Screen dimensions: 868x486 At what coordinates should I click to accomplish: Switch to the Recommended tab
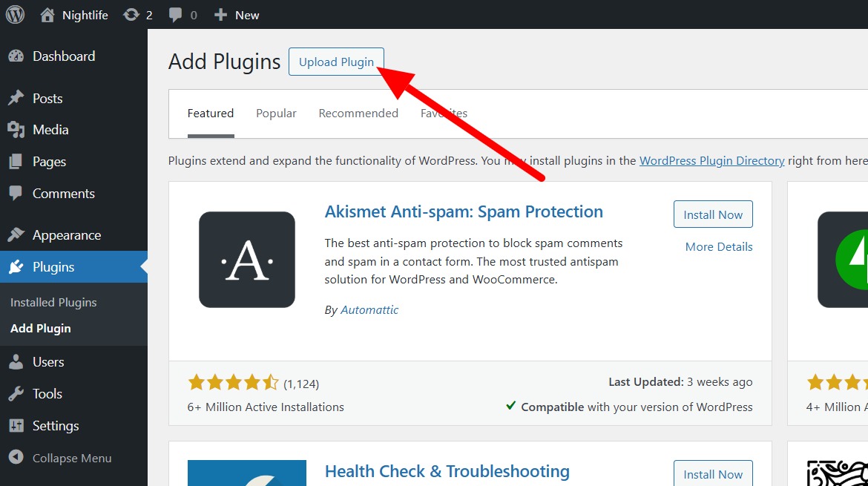(x=358, y=113)
